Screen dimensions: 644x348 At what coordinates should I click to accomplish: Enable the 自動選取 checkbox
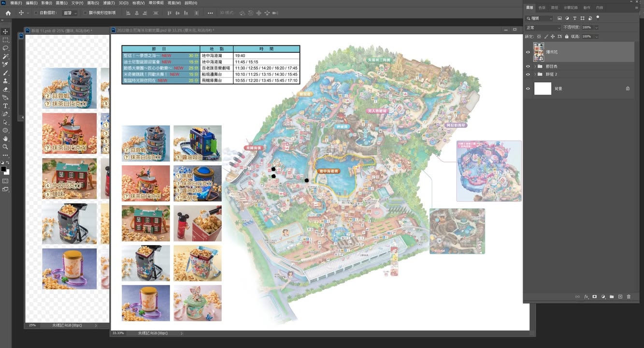coord(36,13)
